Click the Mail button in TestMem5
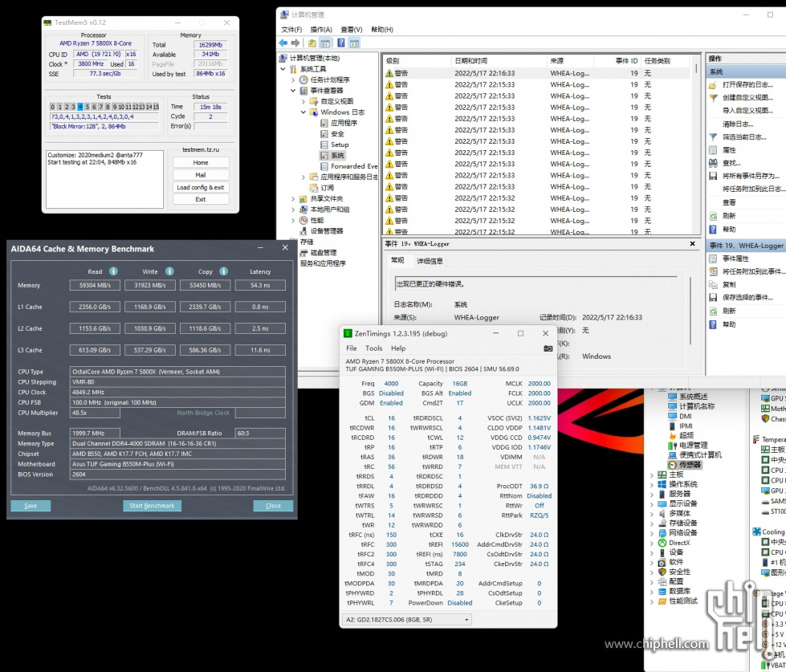The image size is (786, 672). pos(201,175)
